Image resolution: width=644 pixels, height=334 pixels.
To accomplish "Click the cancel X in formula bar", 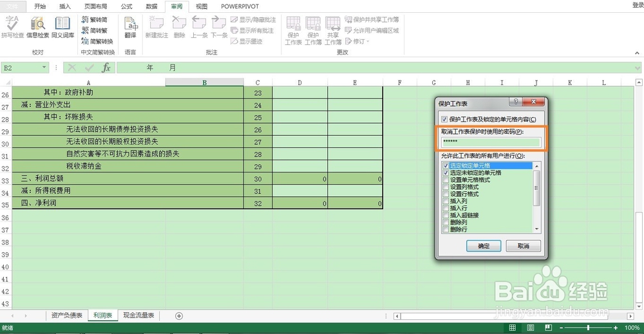I will tap(72, 68).
